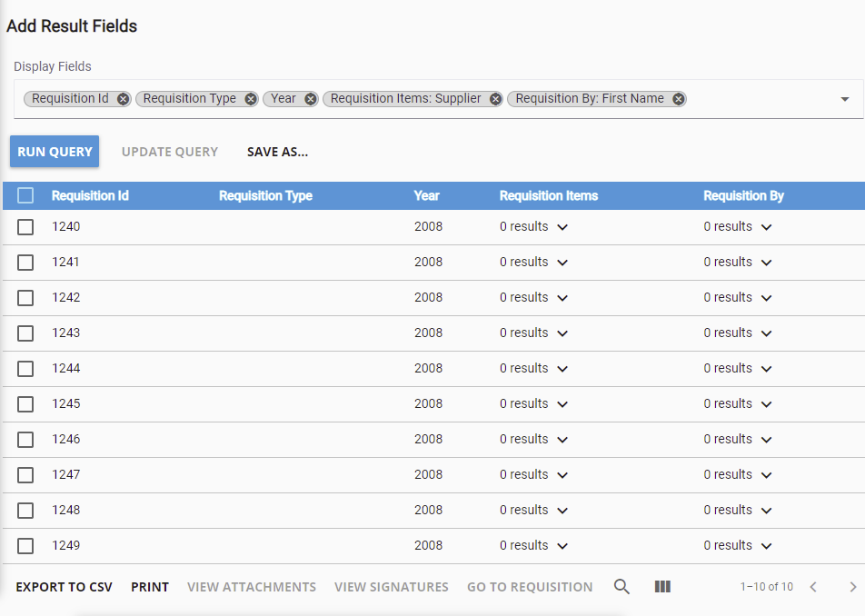Check the row for requisition 1243
Viewport: 865px width, 616px height.
pos(25,333)
